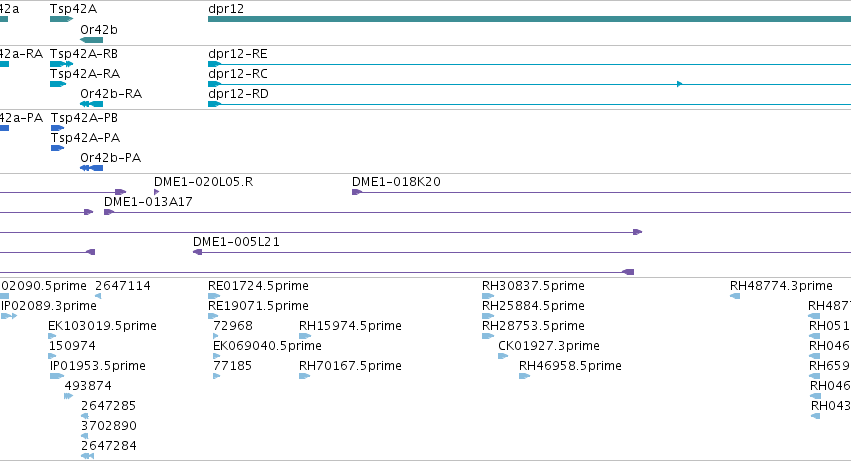The width and height of the screenshot is (851, 461).
Task: Click the Tsp42A-RB transcript glyph
Action: (61, 64)
